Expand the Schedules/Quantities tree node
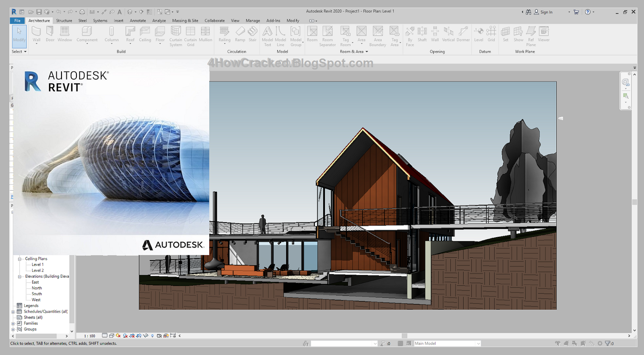The image size is (644, 355). click(13, 312)
